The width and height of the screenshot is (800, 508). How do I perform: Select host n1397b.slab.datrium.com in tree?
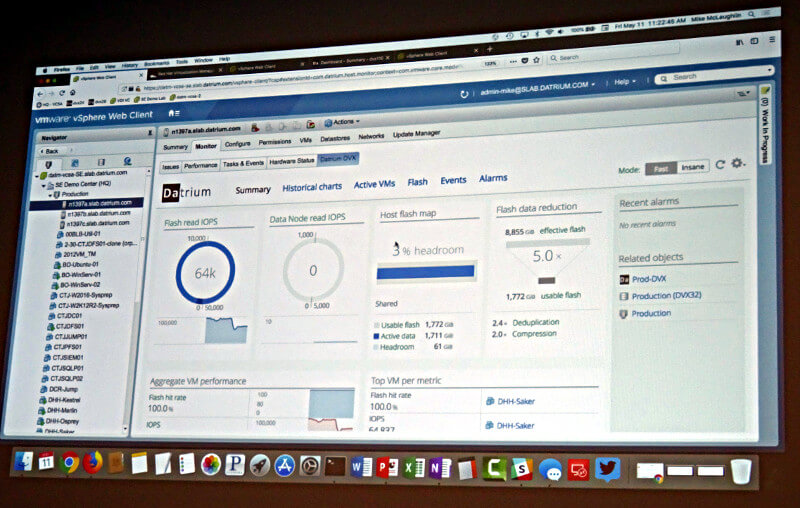coord(98,213)
